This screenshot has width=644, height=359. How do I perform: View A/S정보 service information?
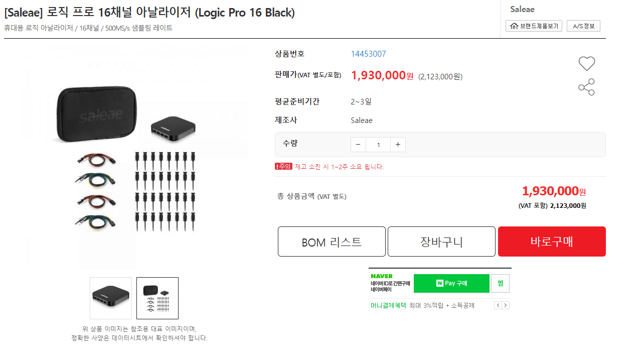coord(583,26)
